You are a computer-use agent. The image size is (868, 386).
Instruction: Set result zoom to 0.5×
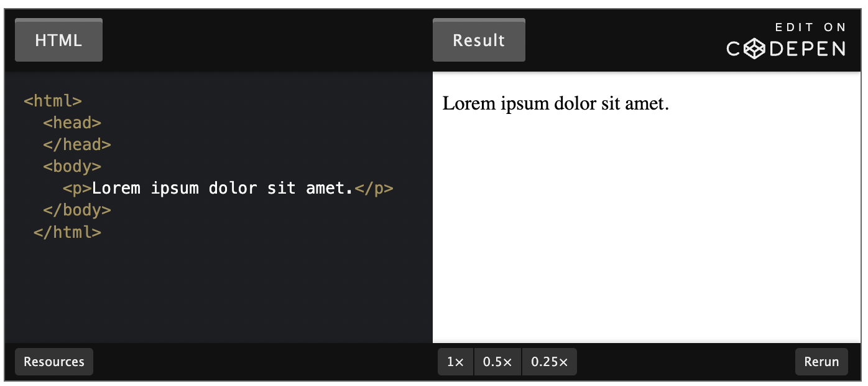click(x=497, y=362)
